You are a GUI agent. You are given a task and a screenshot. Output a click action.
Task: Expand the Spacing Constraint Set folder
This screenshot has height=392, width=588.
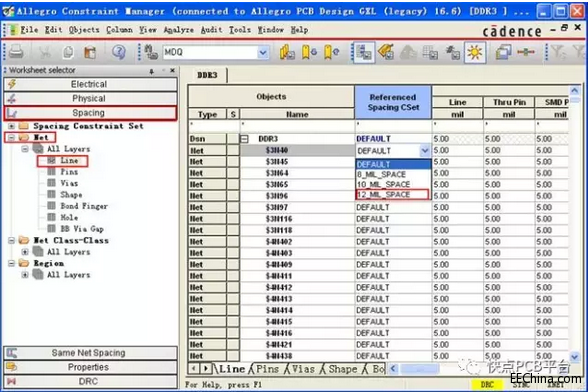pos(11,126)
